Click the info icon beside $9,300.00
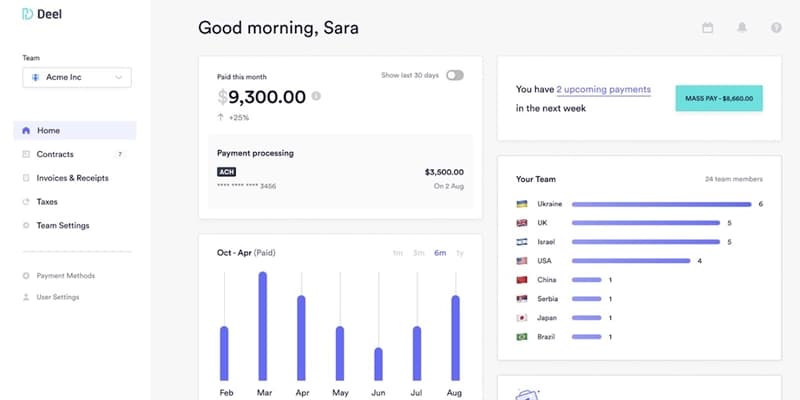 pyautogui.click(x=316, y=96)
